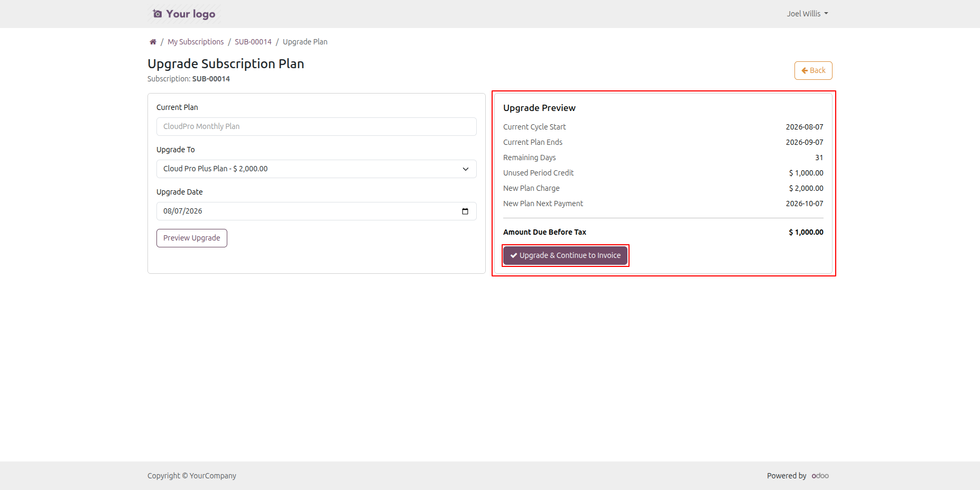Viewport: 980px width, 490px height.
Task: Click the checkmark icon on Upgrade button
Action: pos(513,255)
